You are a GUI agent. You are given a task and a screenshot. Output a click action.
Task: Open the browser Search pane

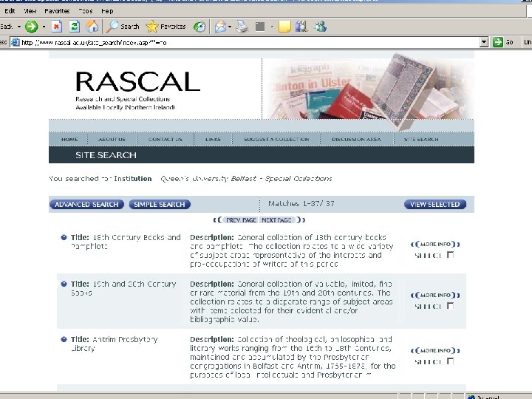coord(123,27)
